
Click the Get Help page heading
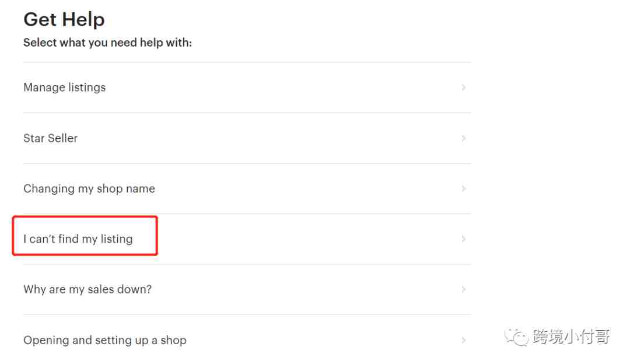64,19
